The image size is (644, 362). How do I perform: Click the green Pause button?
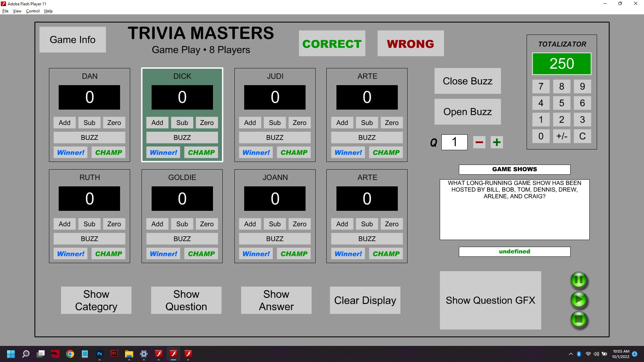point(578,280)
